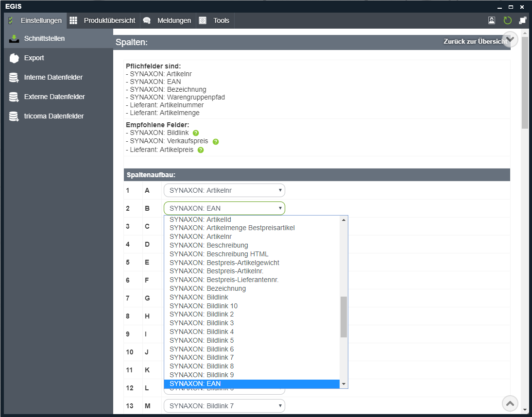This screenshot has height=417, width=532.
Task: Show help for SYNAXON: Bildlink recommended field
Action: tap(196, 133)
